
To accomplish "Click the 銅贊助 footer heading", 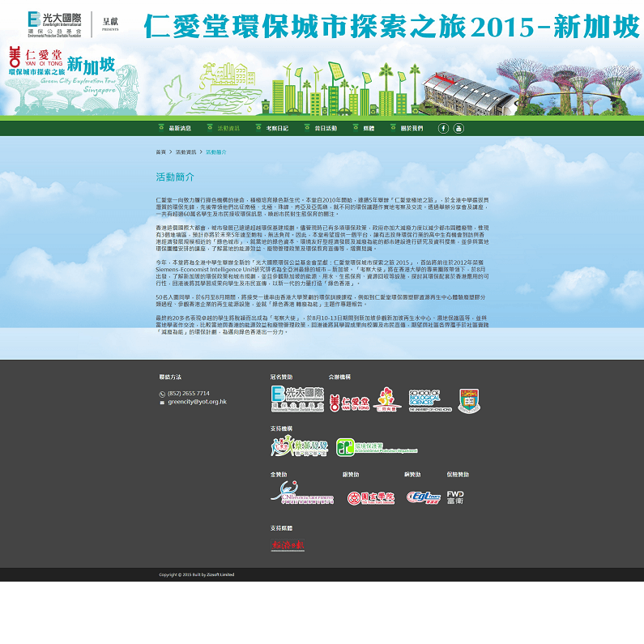I will (x=412, y=475).
